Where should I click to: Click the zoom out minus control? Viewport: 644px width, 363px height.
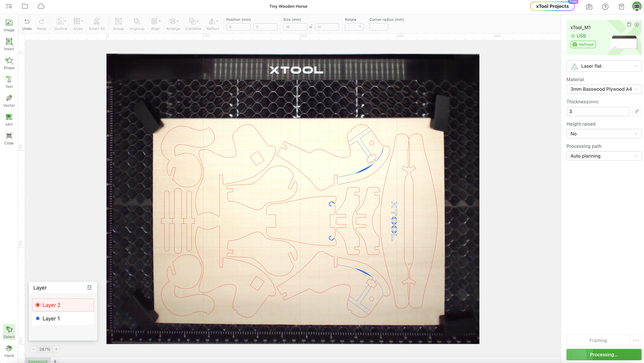33,349
